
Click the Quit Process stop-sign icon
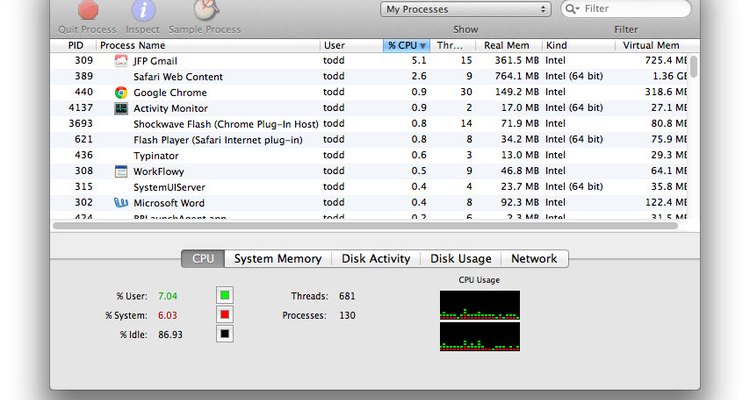pos(88,10)
